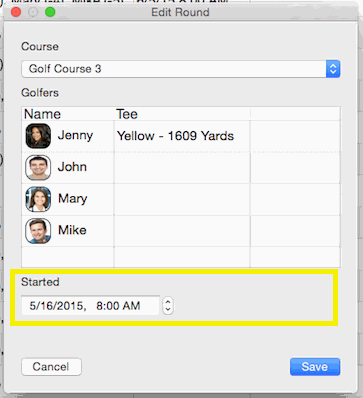
Task: Select Mike's avatar photo
Action: 38,231
